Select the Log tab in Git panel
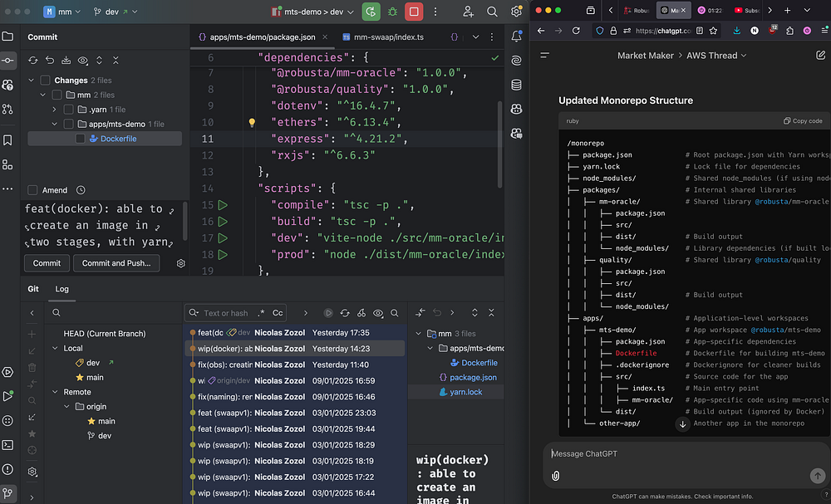This screenshot has width=831, height=504. (x=62, y=289)
